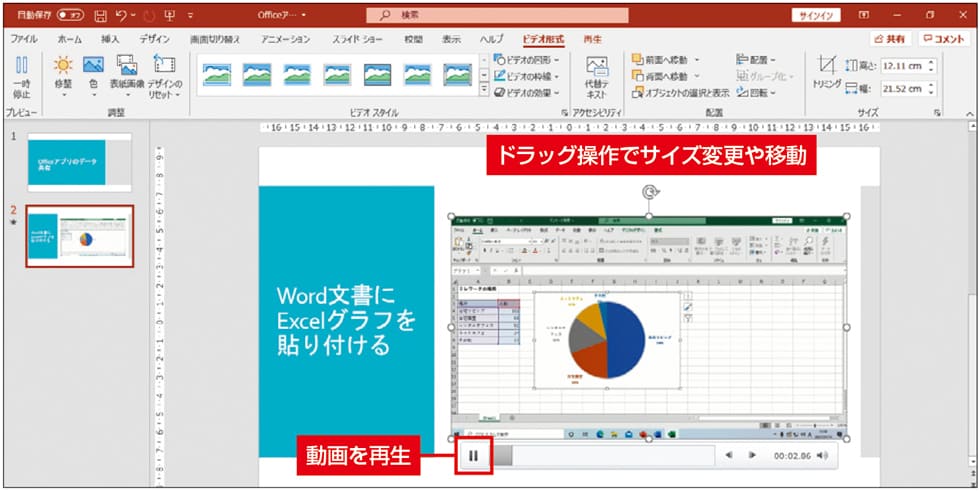Viewport: 980px width, 491px height.
Task: Click 背面へ移動 button
Action: coord(666,77)
